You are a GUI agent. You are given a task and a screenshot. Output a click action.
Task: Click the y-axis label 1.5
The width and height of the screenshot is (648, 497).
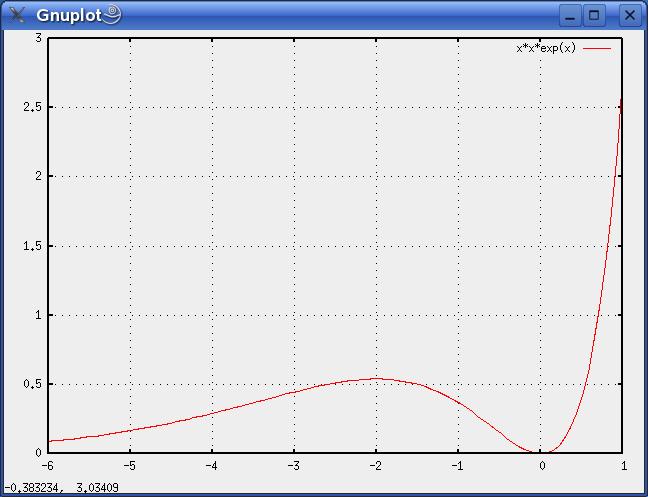point(33,246)
